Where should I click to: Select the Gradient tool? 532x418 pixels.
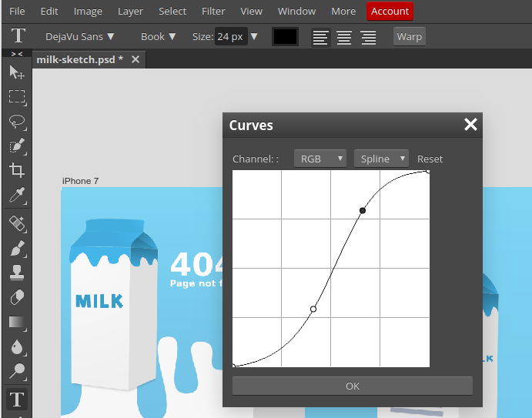(x=17, y=323)
